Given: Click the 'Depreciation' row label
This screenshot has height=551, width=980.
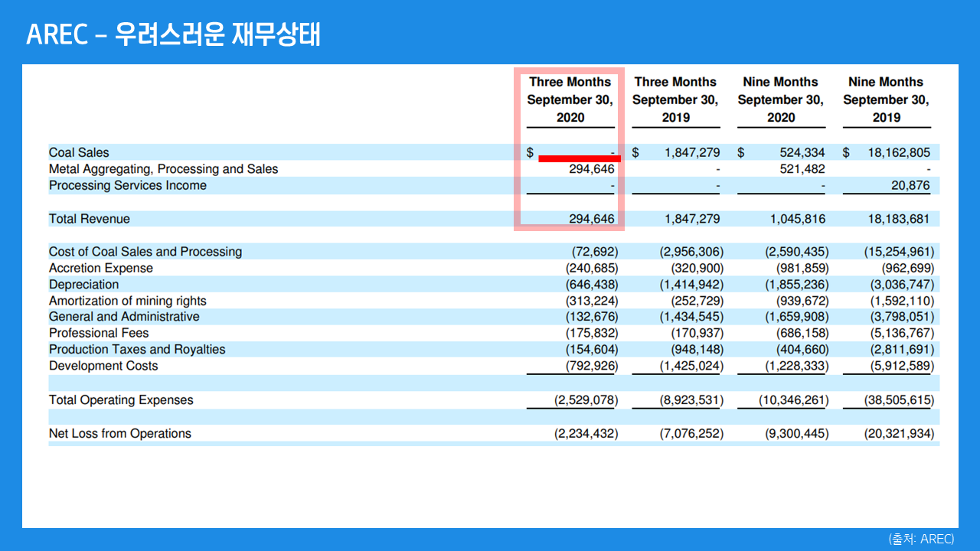Looking at the screenshot, I should point(84,285).
